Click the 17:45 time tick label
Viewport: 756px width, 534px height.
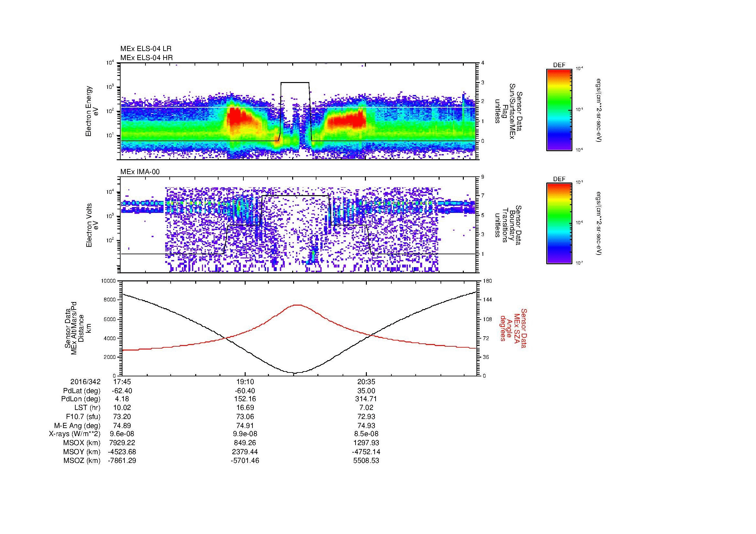[122, 382]
